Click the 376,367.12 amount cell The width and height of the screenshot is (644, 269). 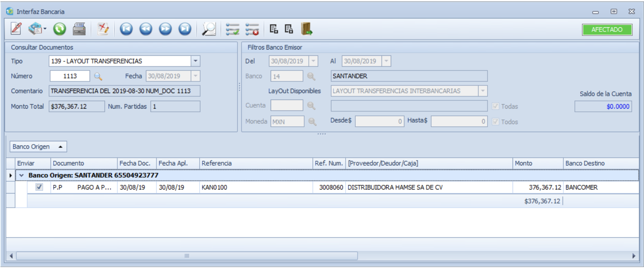click(538, 187)
